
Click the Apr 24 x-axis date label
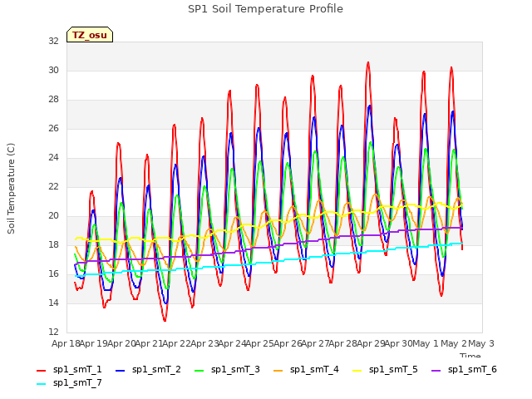click(232, 343)
